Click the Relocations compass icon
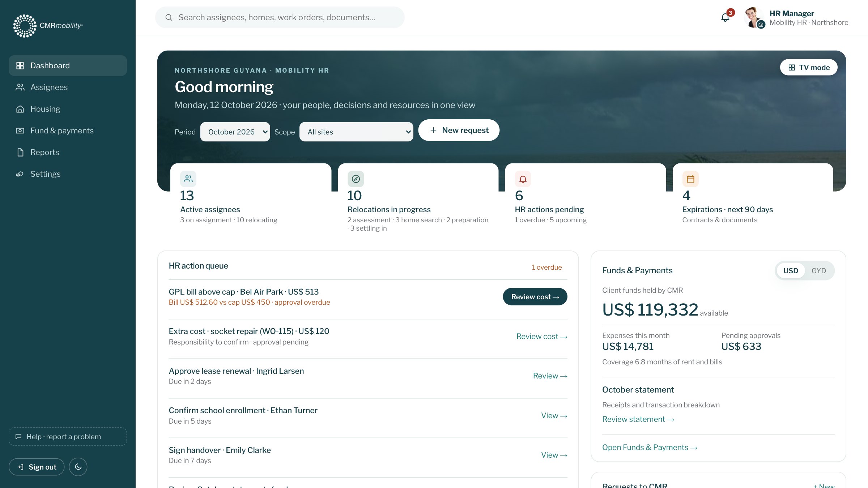Viewport: 868px width, 488px height. click(356, 179)
